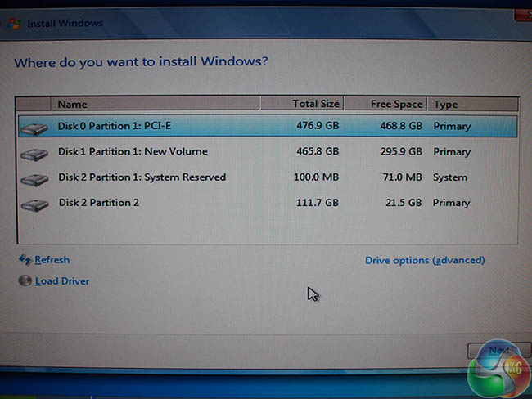
Task: Open the Refresh link
Action: [52, 260]
